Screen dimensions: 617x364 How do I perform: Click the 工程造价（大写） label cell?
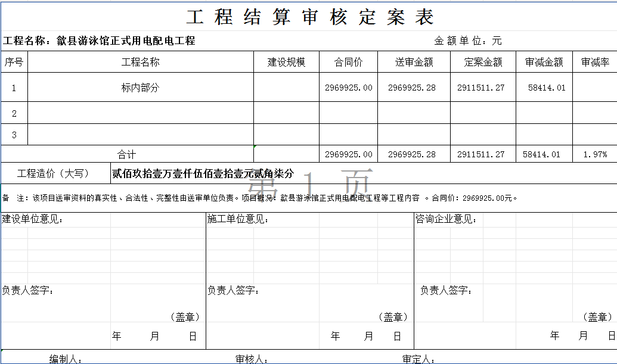pyautogui.click(x=53, y=173)
